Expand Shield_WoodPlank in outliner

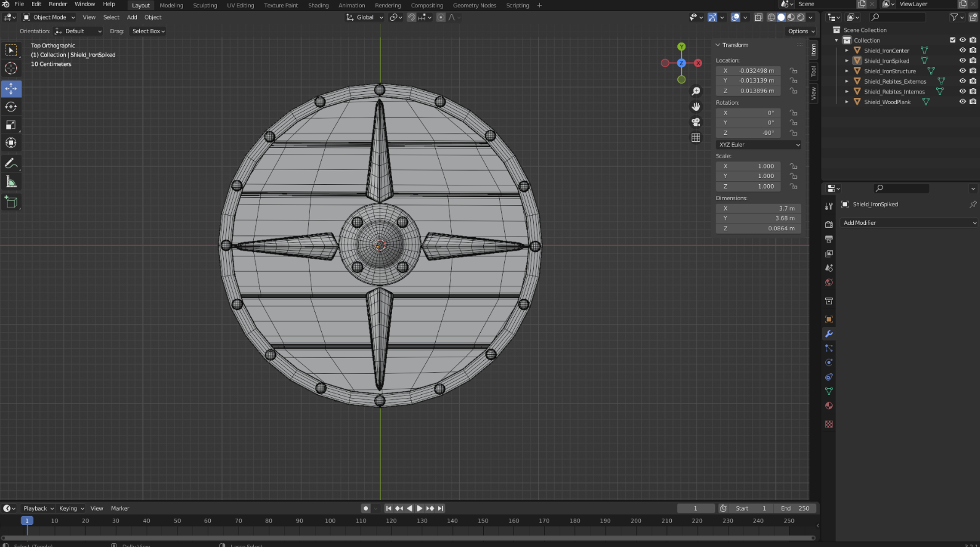[847, 102]
